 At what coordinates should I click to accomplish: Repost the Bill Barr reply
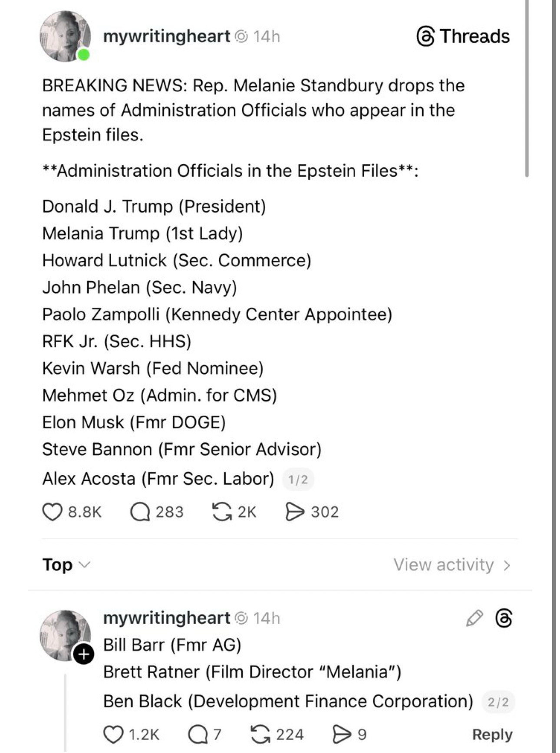click(x=260, y=734)
